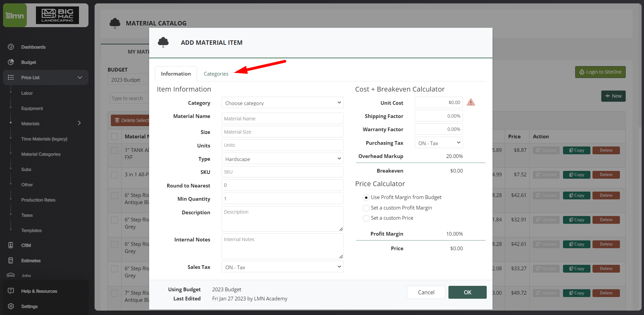Check the 1" TANK row checkbox
644x315 pixels.
click(x=115, y=150)
